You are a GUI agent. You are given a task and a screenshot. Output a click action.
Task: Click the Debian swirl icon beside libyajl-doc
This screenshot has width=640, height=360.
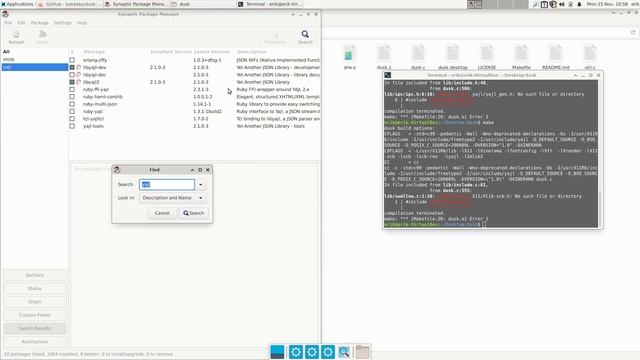coord(79,75)
